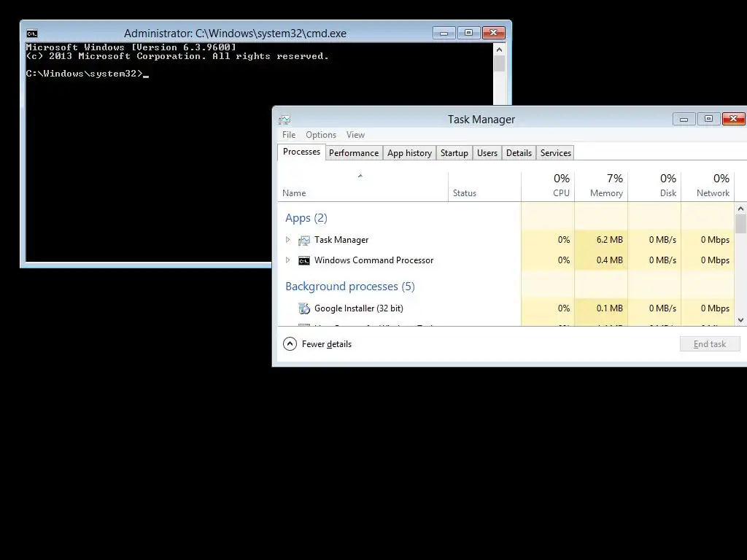Screen dimensions: 747x560
Task: Click the 0.4 MB memory value
Action: point(609,260)
